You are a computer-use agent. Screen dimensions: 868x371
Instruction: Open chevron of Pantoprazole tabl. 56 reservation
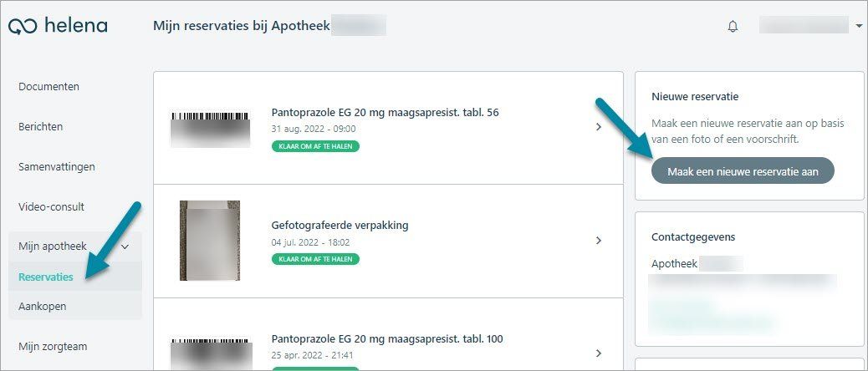(x=599, y=127)
